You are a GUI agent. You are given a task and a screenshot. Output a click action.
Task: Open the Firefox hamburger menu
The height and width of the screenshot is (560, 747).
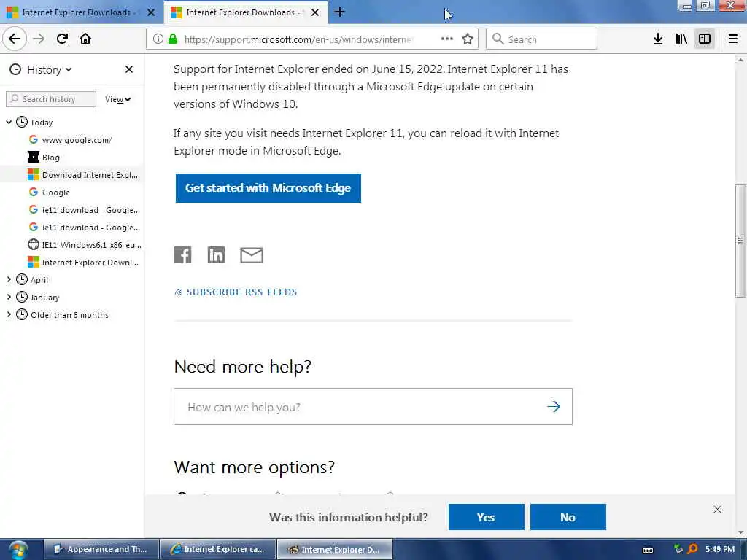click(733, 39)
